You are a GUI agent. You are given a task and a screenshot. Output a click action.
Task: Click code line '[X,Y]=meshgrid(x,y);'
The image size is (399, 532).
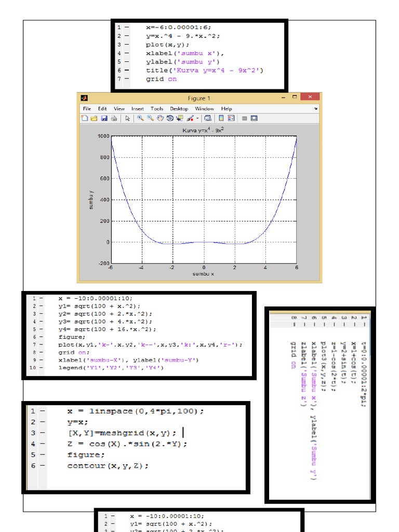coord(122,433)
